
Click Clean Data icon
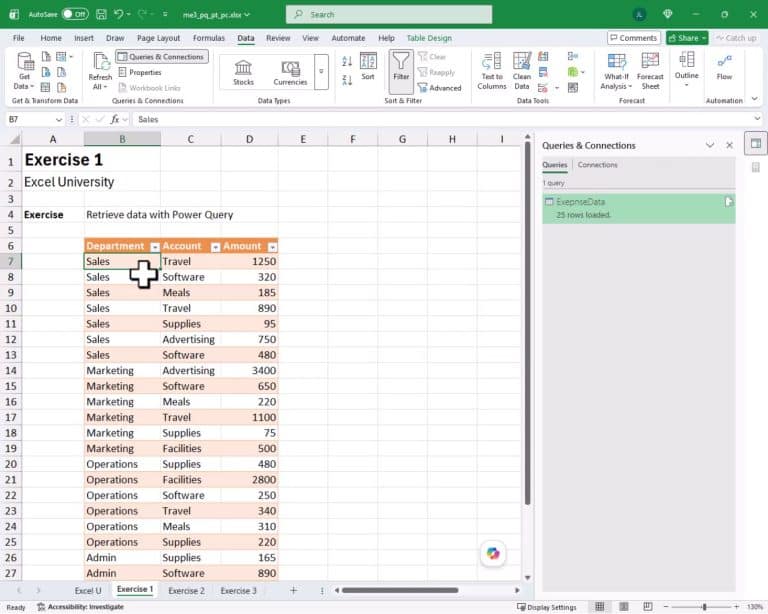point(522,71)
